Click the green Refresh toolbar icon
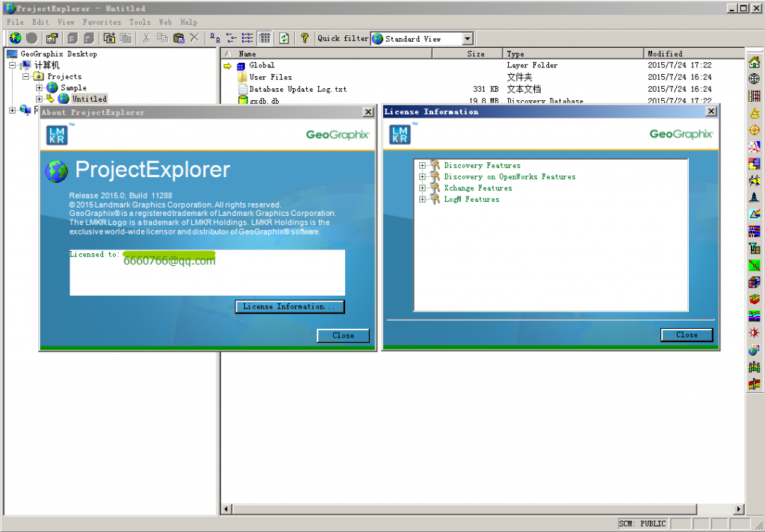 click(x=285, y=38)
